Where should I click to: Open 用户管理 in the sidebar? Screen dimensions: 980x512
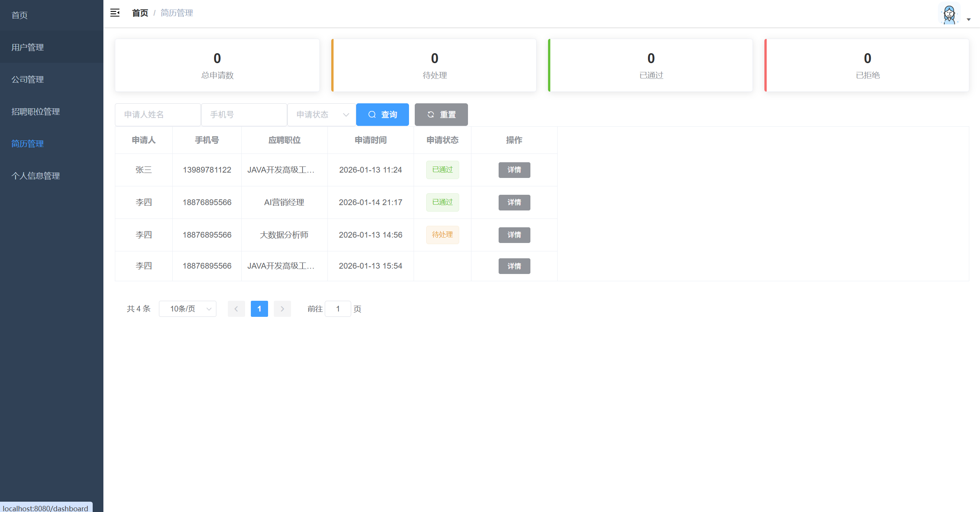(28, 47)
